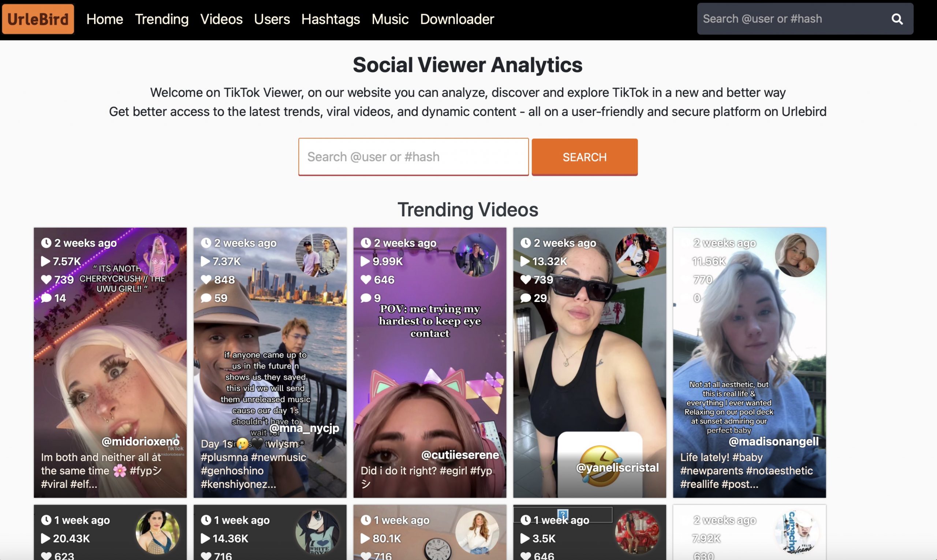Open the @yaneliscristal username link

pos(617,467)
